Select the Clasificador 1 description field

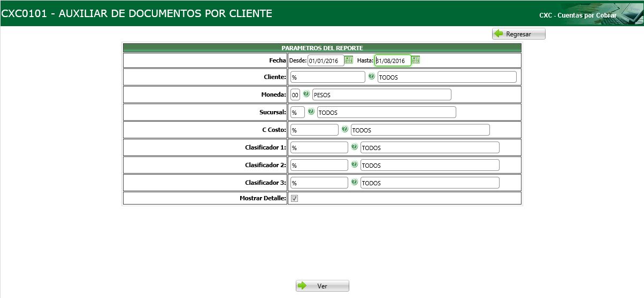pos(430,147)
